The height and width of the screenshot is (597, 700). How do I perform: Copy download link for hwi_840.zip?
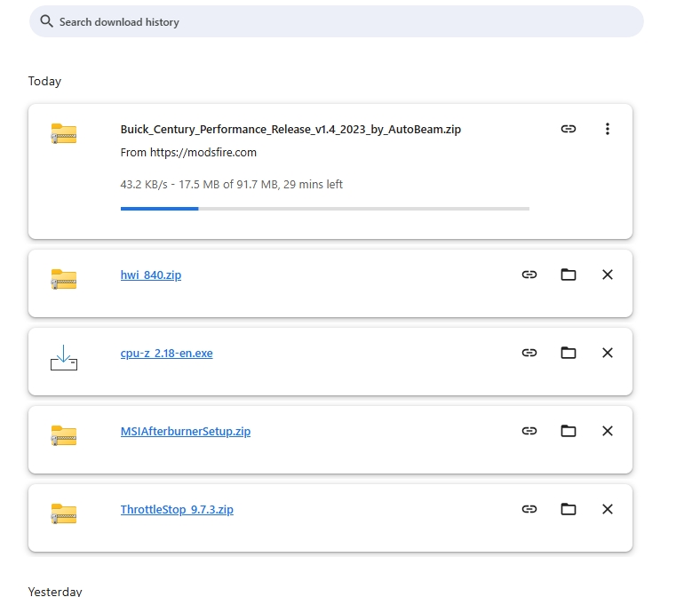(529, 275)
